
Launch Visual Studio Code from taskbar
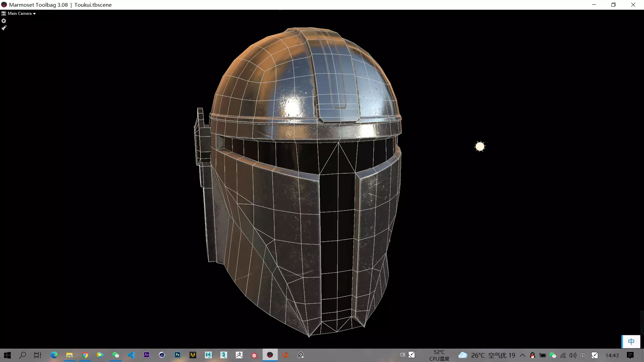click(x=131, y=355)
